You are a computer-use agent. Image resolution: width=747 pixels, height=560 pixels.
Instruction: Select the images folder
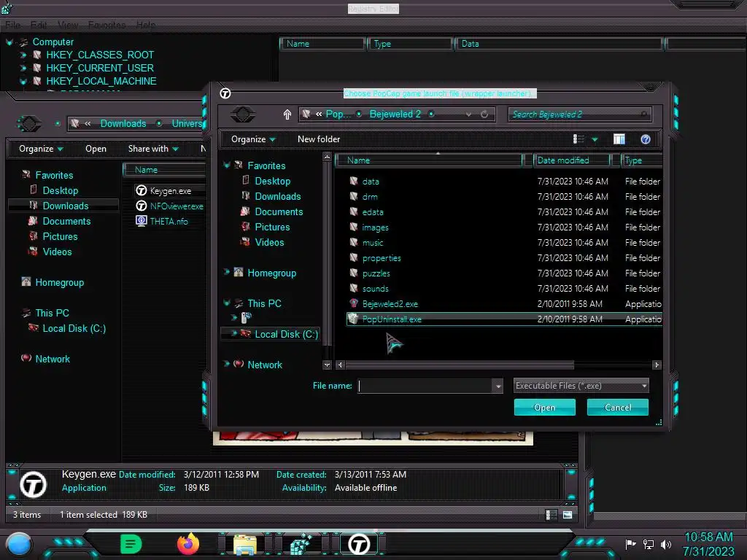(375, 227)
